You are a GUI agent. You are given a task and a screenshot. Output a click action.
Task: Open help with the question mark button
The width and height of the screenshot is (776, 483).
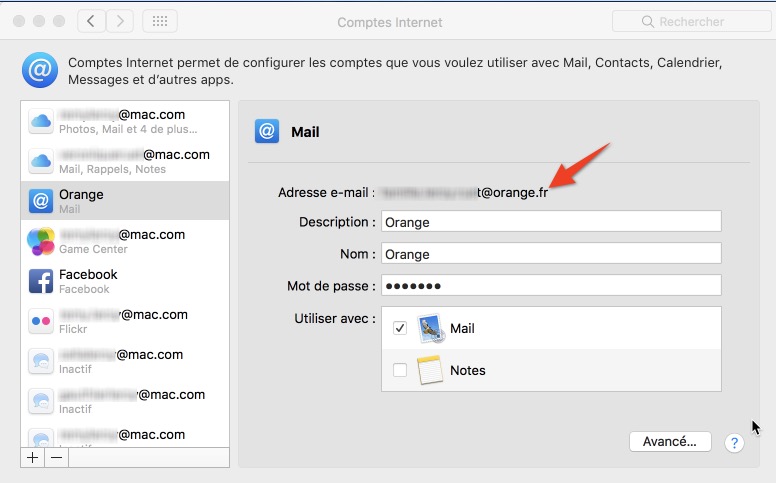pos(734,442)
